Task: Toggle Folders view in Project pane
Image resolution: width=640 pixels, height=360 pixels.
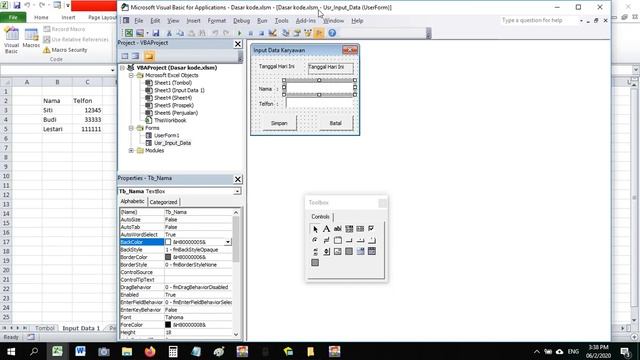Action: (149, 56)
